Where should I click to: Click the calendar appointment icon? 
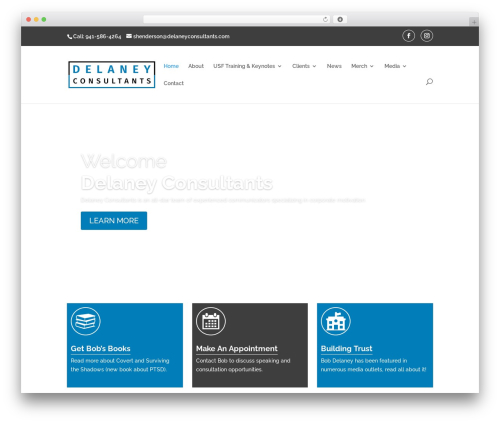[x=211, y=321]
